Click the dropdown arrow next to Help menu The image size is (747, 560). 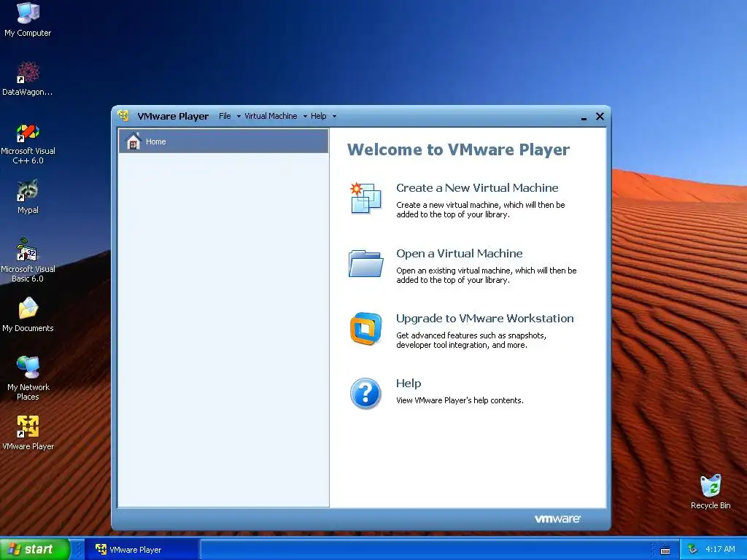tap(334, 116)
